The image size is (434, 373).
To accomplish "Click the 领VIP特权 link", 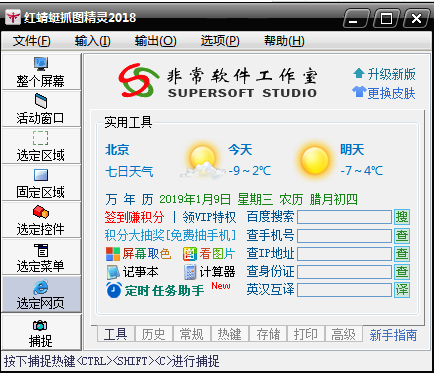I will pyautogui.click(x=209, y=217).
